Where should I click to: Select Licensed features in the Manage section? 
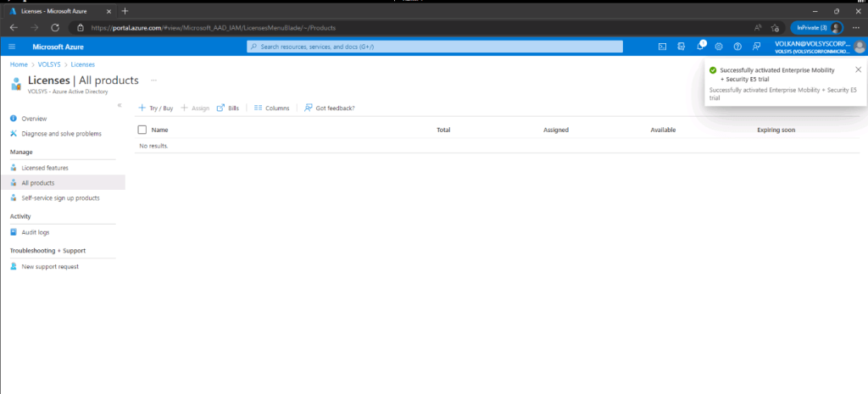45,168
